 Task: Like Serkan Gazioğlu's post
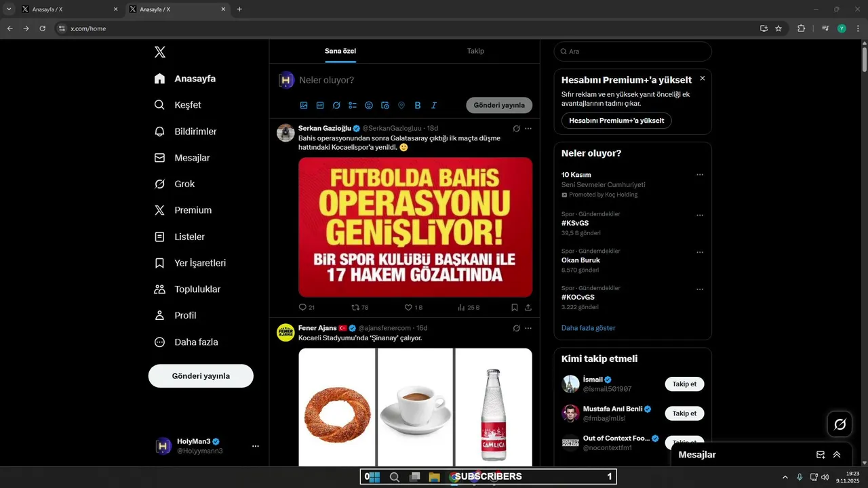(x=413, y=307)
